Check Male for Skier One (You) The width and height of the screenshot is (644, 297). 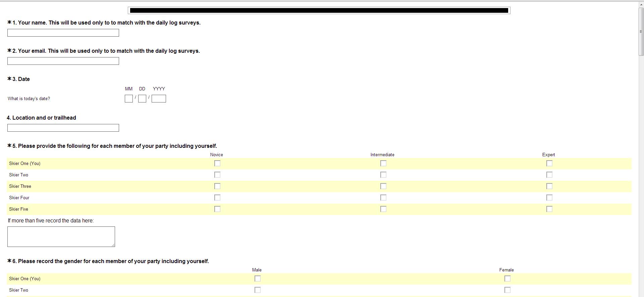pos(258,279)
